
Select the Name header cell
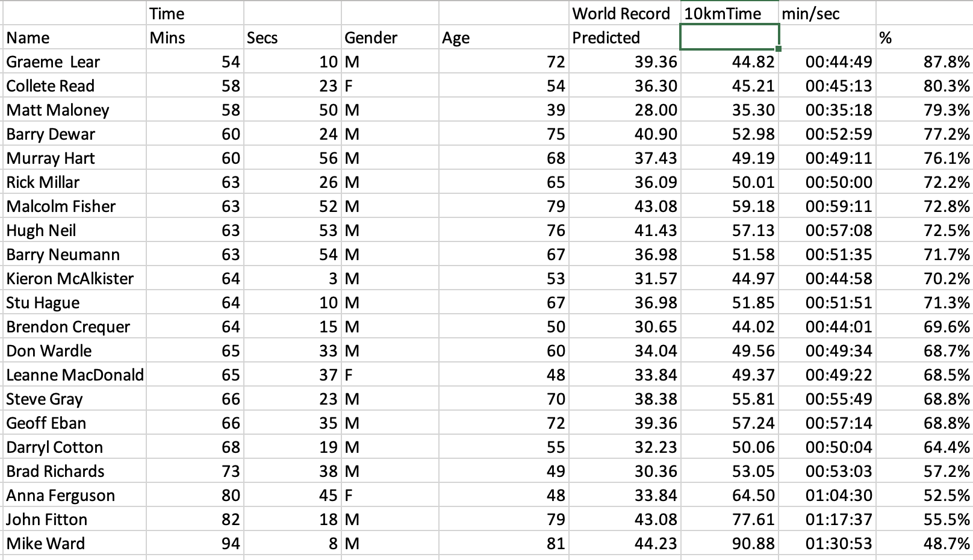coord(75,37)
